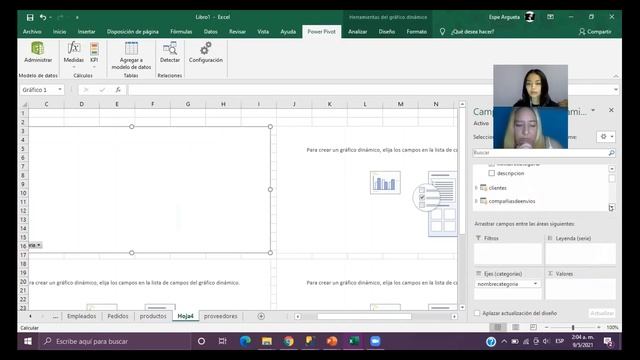Screen dimensions: 640x360
Task: Open nombrecategoria field dropdown in Ejes
Action: [x=535, y=284]
